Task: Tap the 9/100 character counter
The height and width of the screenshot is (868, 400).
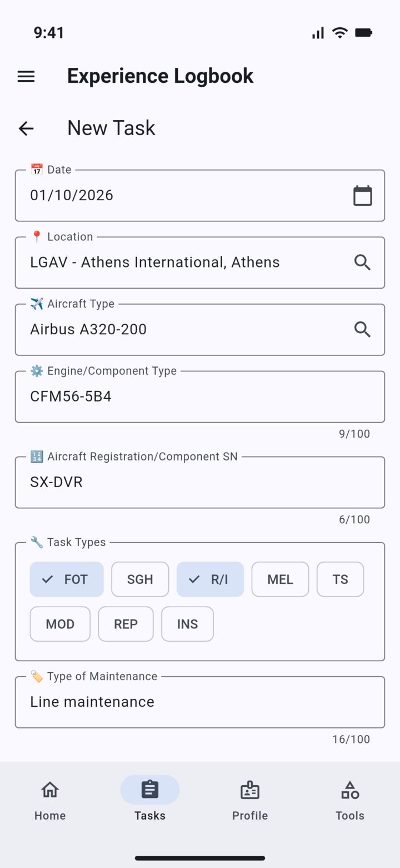Action: [x=354, y=434]
